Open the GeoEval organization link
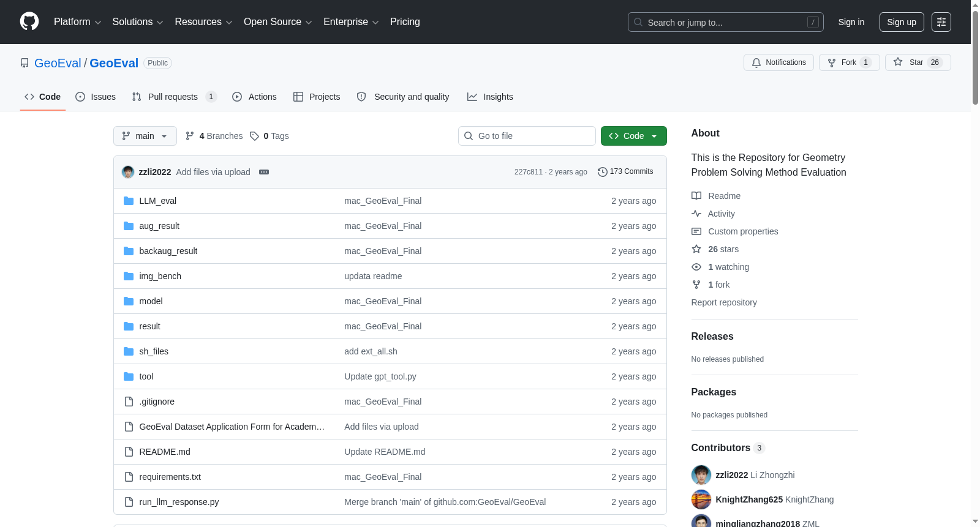Image resolution: width=980 pixels, height=527 pixels. (58, 63)
